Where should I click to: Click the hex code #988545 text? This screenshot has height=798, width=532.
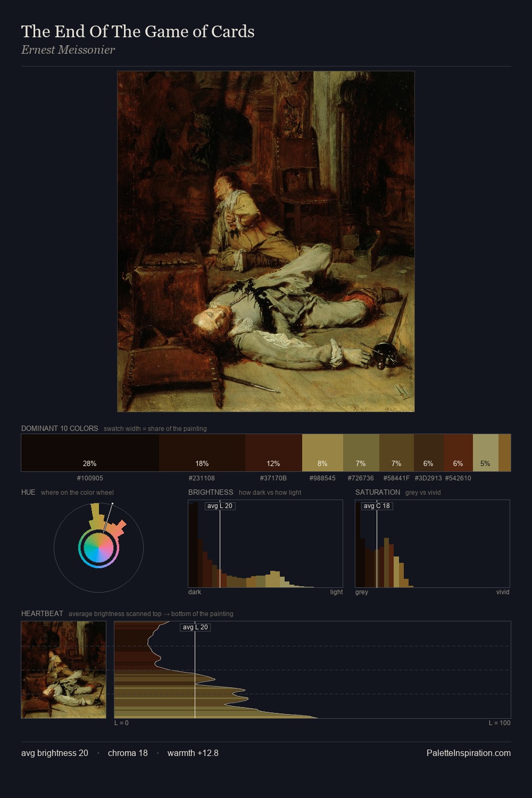[x=322, y=478]
